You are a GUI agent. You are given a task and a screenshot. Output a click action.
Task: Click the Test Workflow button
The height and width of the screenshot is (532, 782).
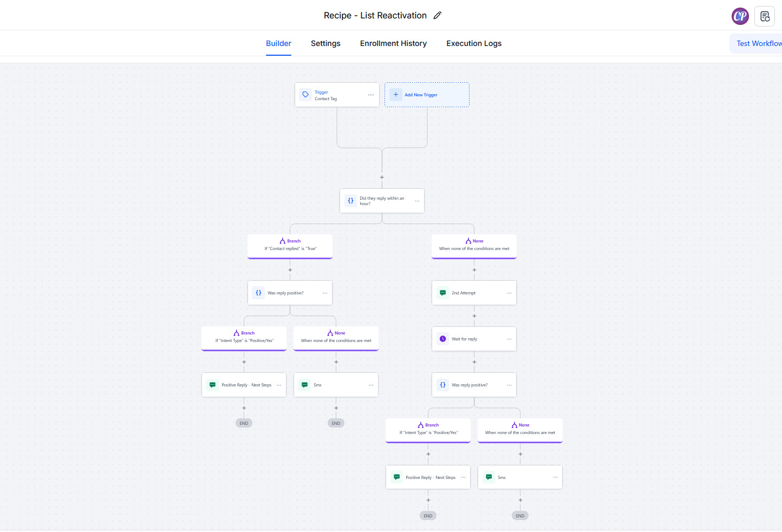click(x=758, y=43)
